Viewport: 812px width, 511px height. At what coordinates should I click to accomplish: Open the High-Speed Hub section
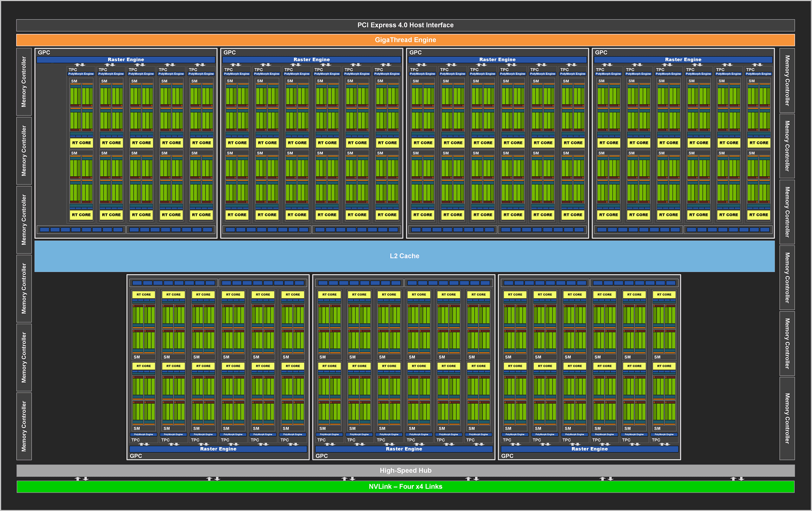pos(405,470)
